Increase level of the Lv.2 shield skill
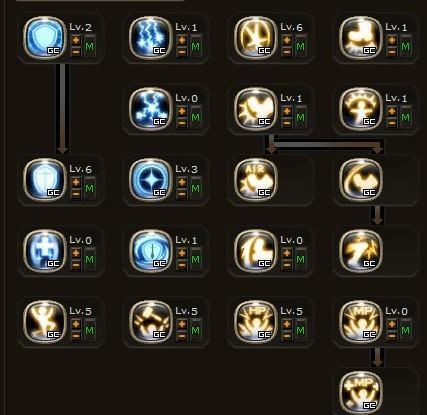 [76, 40]
